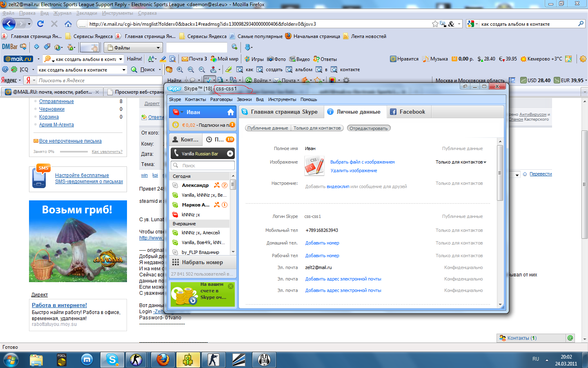
Task: Open the Firefox Home page icon
Action: coord(68,24)
